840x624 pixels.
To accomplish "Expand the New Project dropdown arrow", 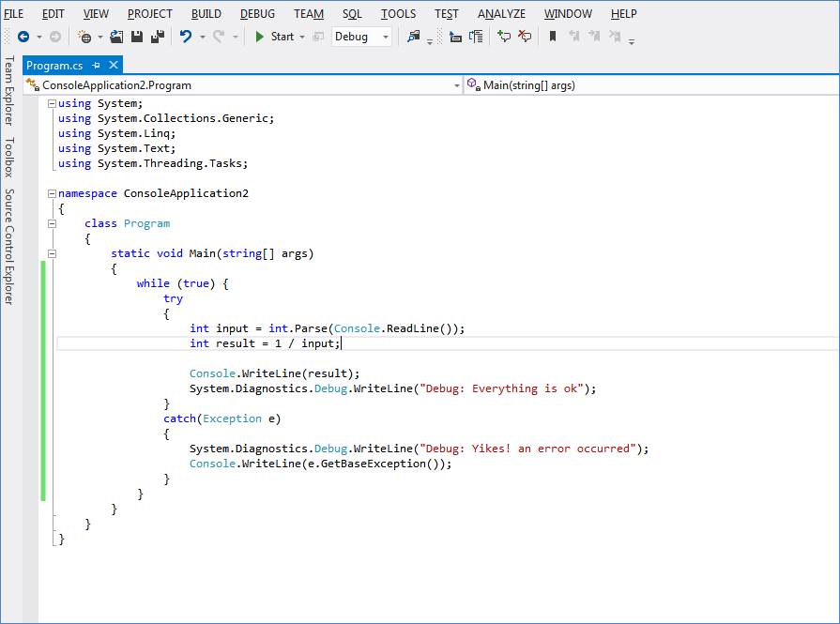I will pyautogui.click(x=100, y=37).
